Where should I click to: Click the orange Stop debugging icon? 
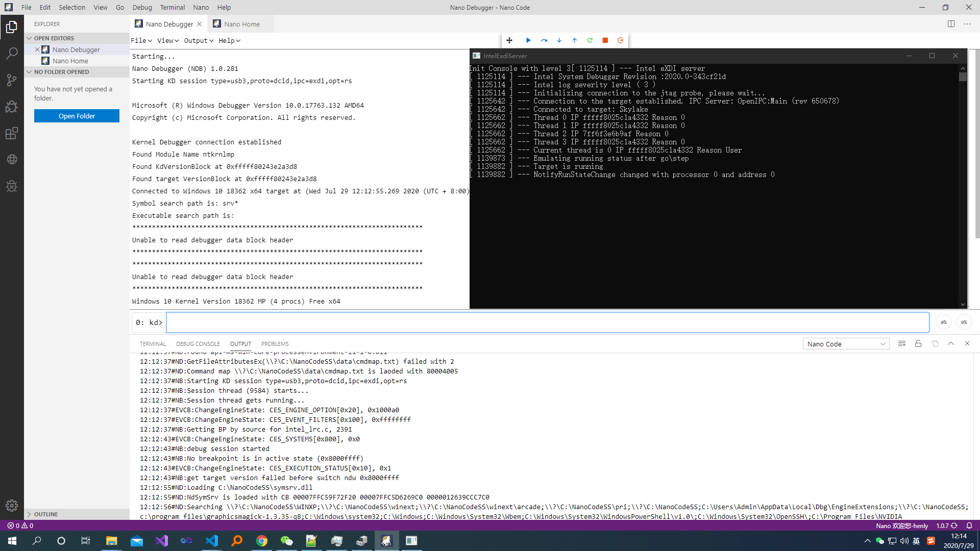(x=605, y=40)
